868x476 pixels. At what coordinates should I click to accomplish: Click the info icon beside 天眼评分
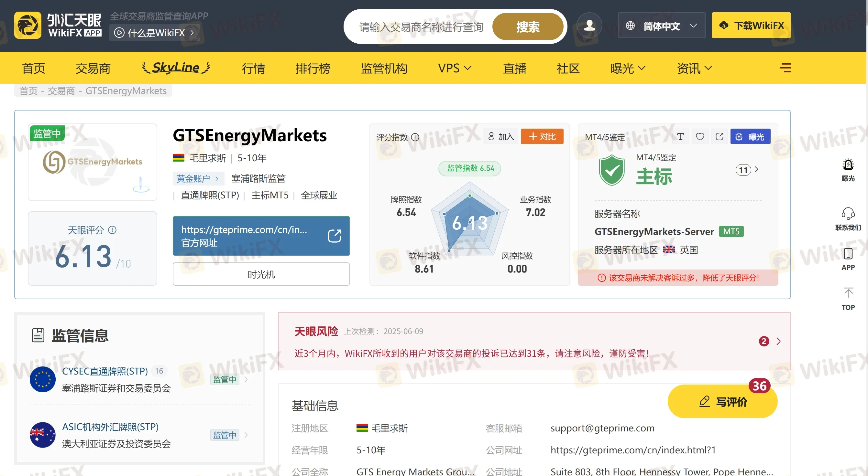(x=112, y=230)
